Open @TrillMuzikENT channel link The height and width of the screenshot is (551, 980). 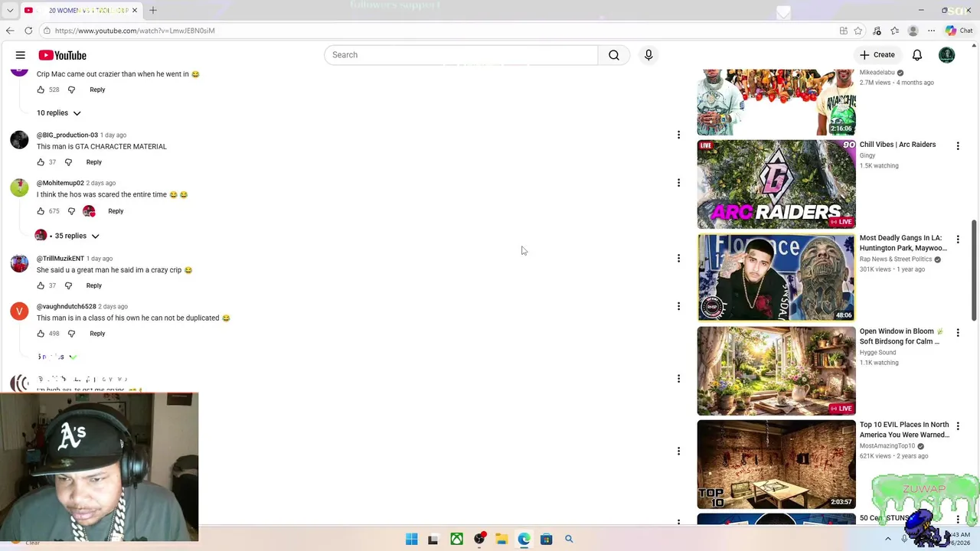click(60, 259)
